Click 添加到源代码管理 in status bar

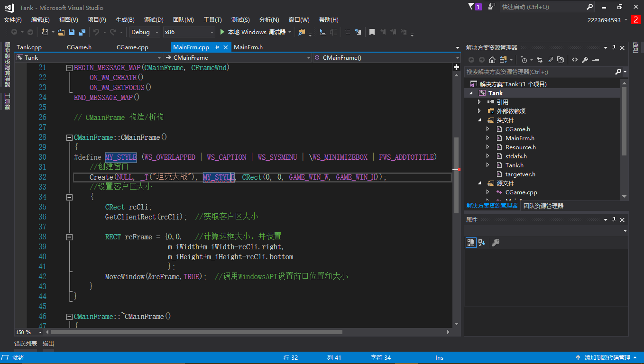tap(607, 358)
